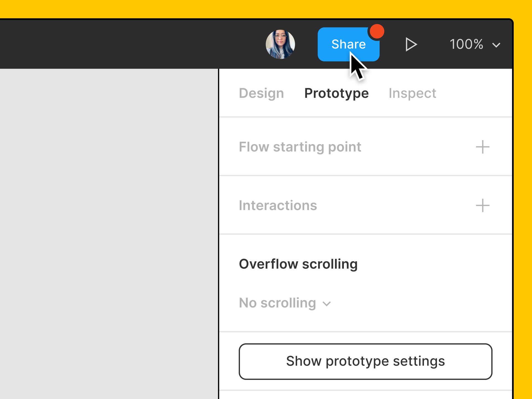Image resolution: width=532 pixels, height=399 pixels.
Task: Add an interaction using the plus icon
Action: (483, 205)
